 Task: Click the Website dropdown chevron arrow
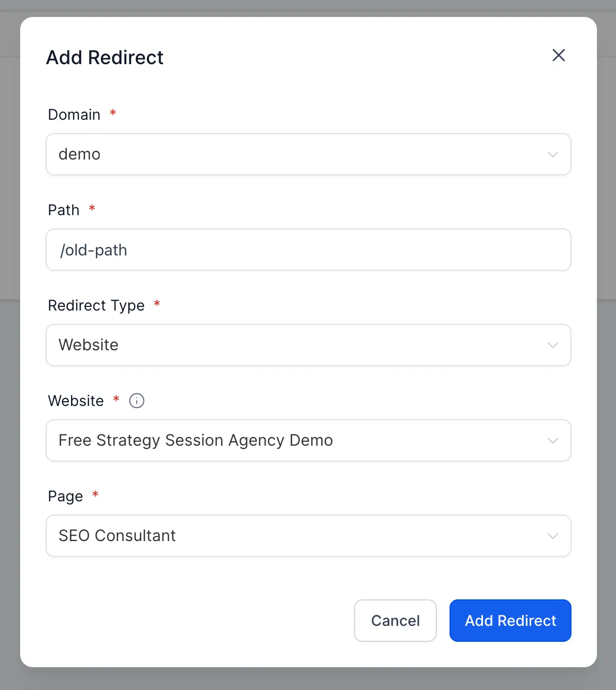pyautogui.click(x=553, y=440)
